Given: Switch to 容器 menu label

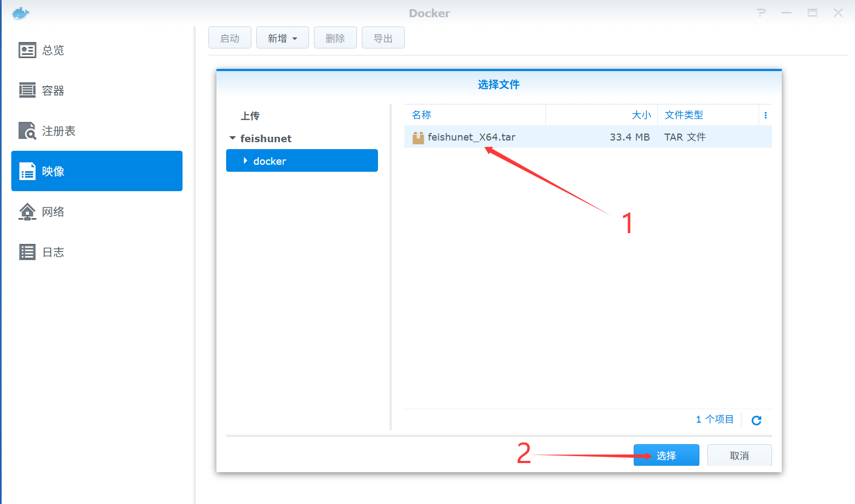Looking at the screenshot, I should (x=53, y=90).
